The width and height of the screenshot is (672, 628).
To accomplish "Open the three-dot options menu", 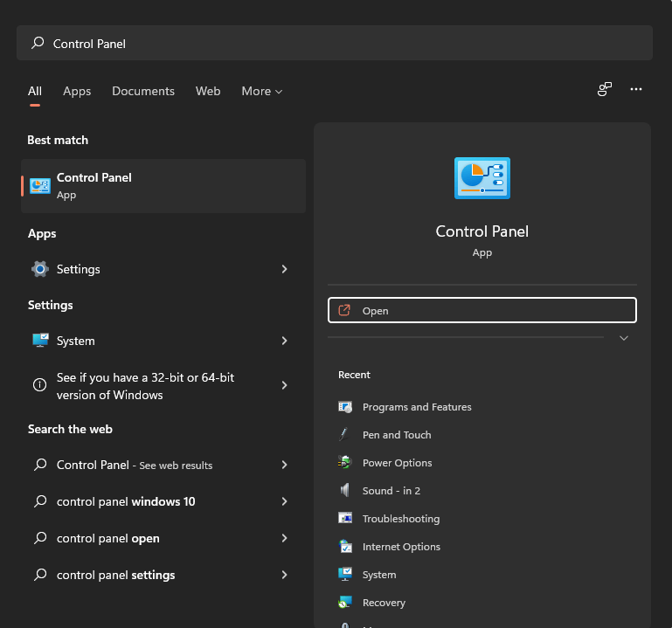I will click(636, 89).
